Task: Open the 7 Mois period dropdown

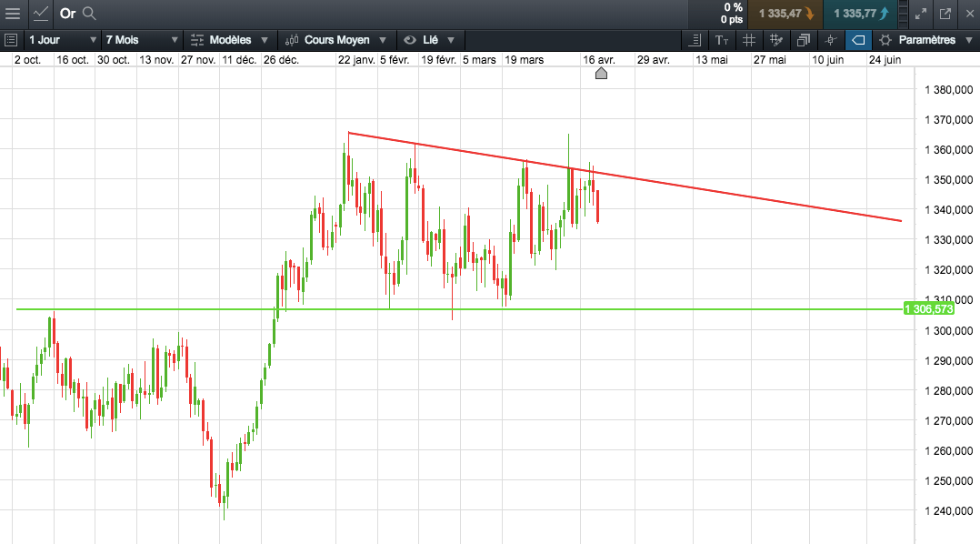Action: click(x=141, y=40)
